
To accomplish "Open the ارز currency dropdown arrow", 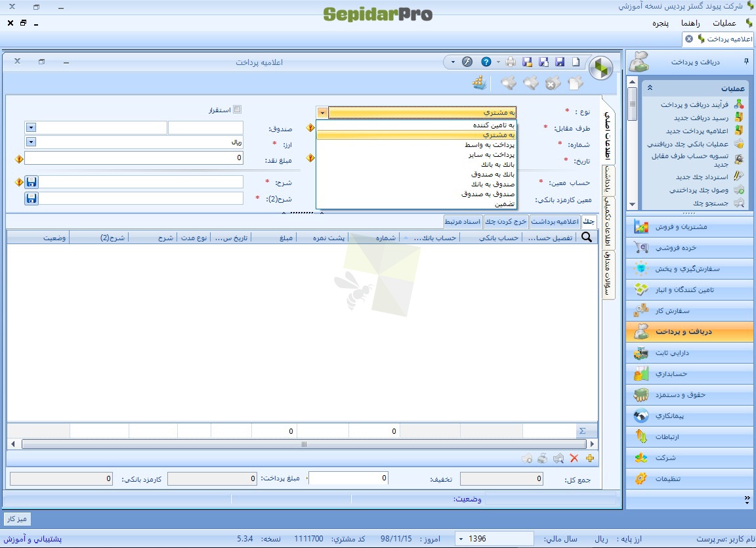I will pyautogui.click(x=31, y=142).
